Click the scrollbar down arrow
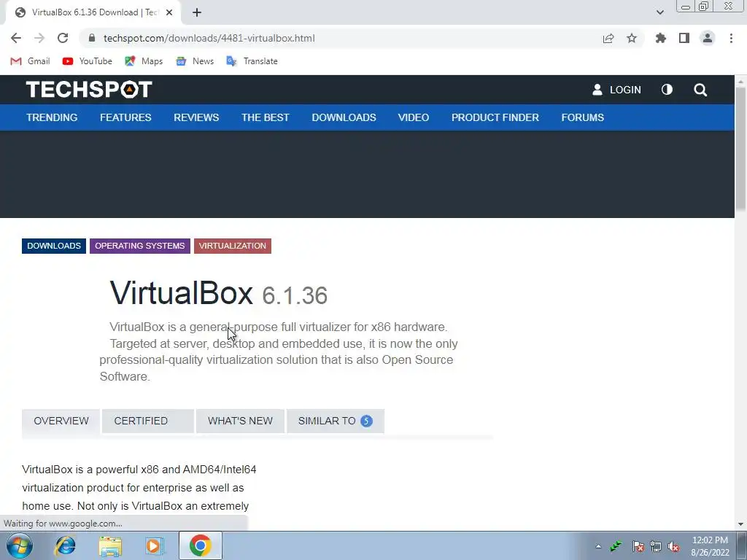This screenshot has height=560, width=747. click(741, 524)
